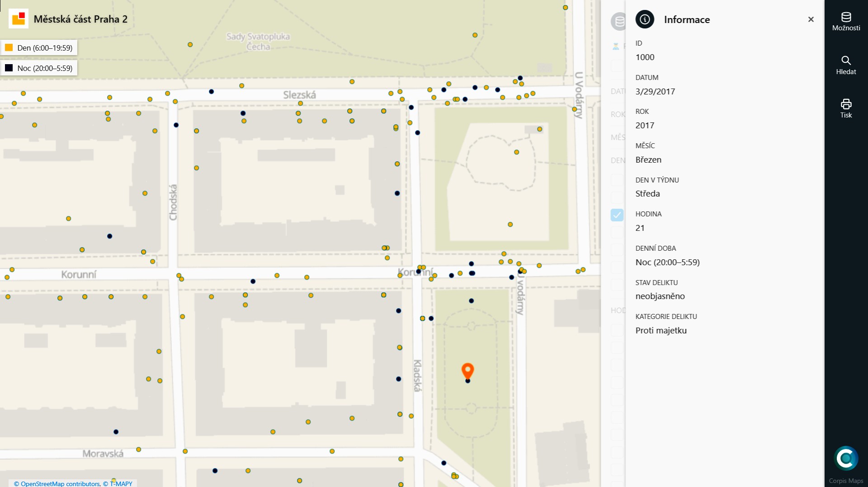The height and width of the screenshot is (487, 868).
Task: Select the Noc (20:00–5:59) legend entry
Action: pos(44,68)
